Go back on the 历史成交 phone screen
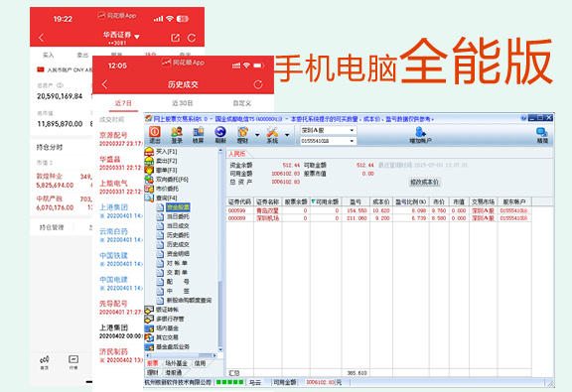This screenshot has width=572, height=392. pyautogui.click(x=104, y=84)
